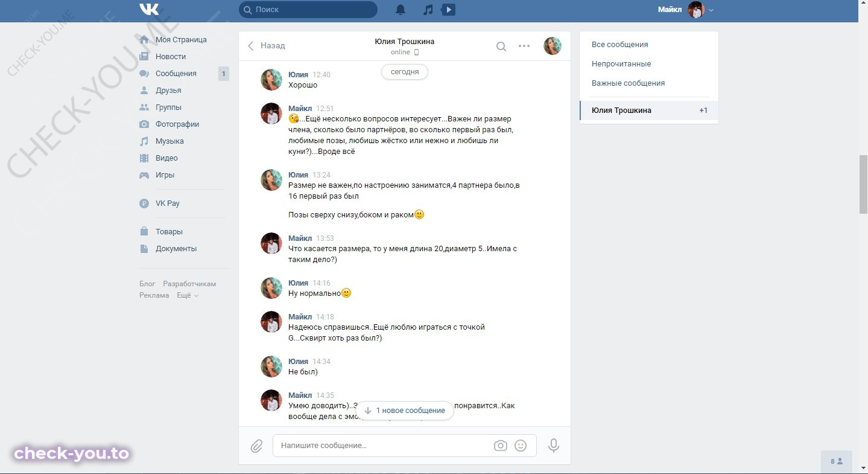This screenshot has width=868, height=474.
Task: Jump to 1 новое сообщение
Action: point(405,411)
